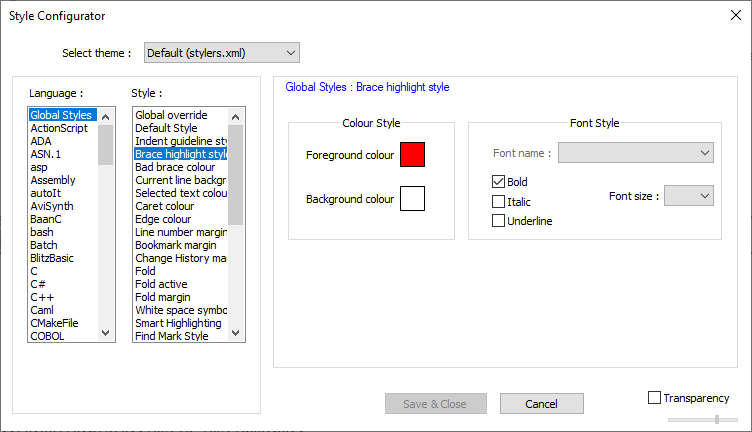Viewport: 752px width, 432px height.
Task: Select Caret colour in the Style list
Action: click(x=164, y=206)
